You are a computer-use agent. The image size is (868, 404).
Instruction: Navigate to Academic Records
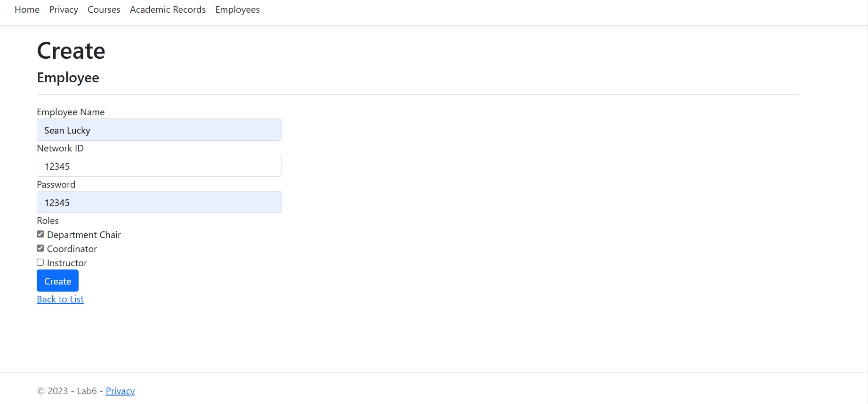tap(168, 9)
